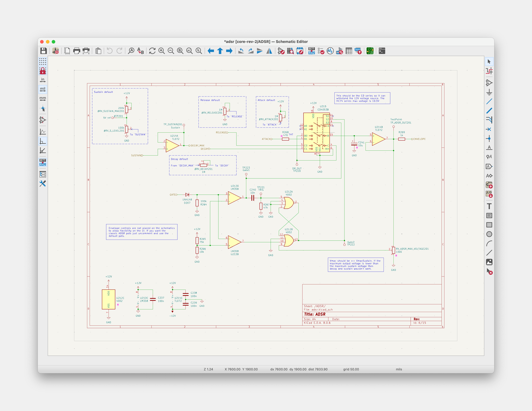532x411 pixels.
Task: Switch units to millimeters
Action: [43, 99]
